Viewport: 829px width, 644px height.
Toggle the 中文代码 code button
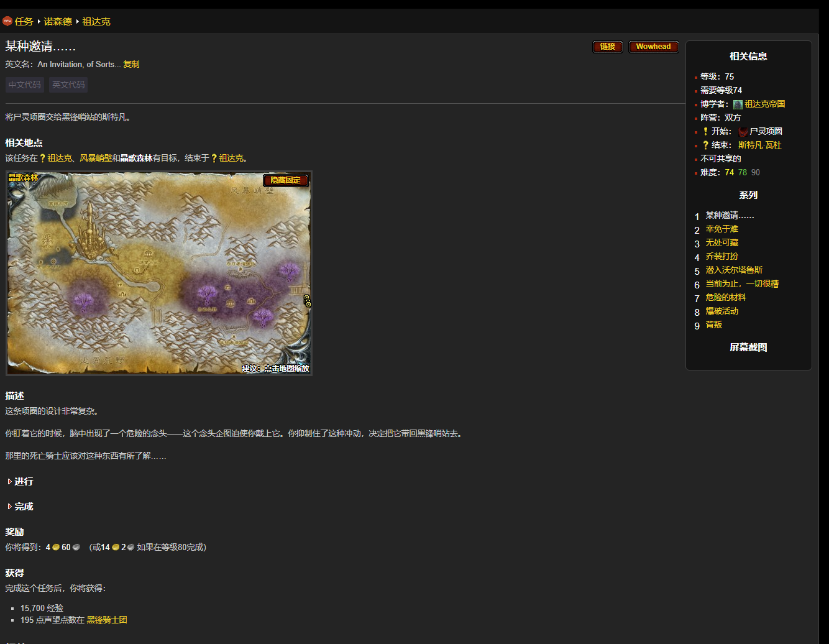[x=25, y=85]
